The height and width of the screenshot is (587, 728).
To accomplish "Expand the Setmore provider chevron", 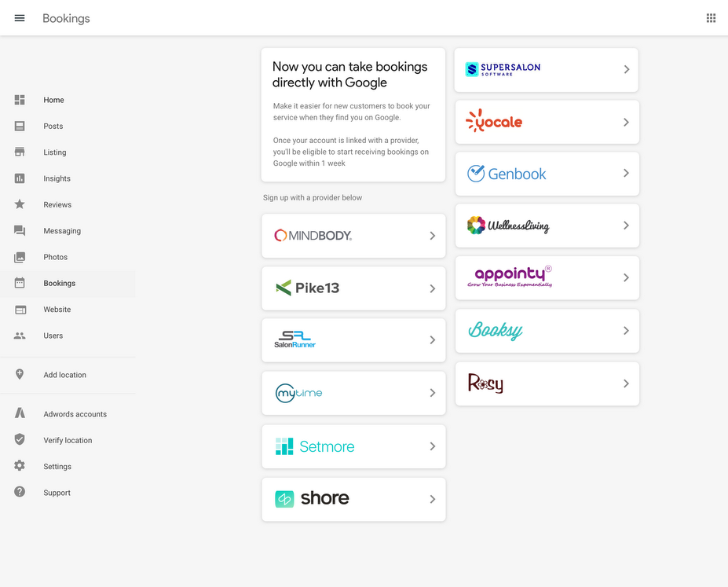I will [x=432, y=446].
